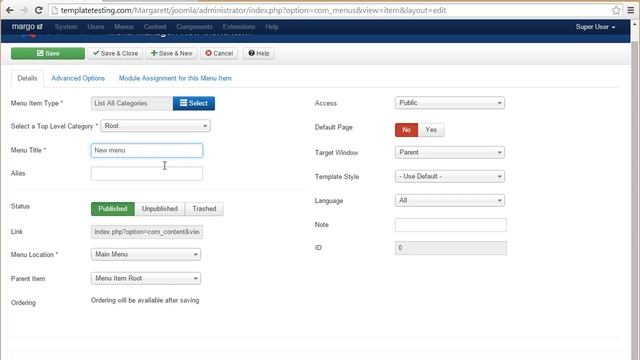Switch to Advanced Options tab
The width and height of the screenshot is (640, 360).
(78, 78)
